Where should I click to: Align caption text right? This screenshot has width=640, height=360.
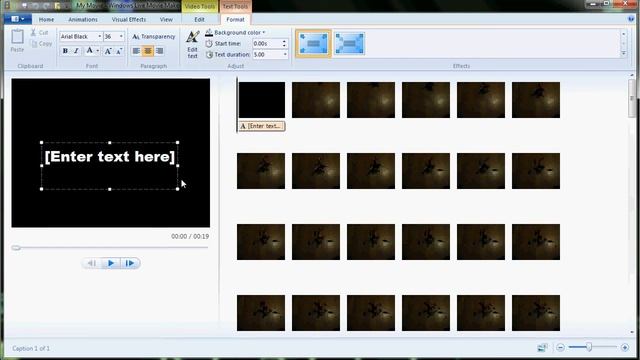click(160, 51)
